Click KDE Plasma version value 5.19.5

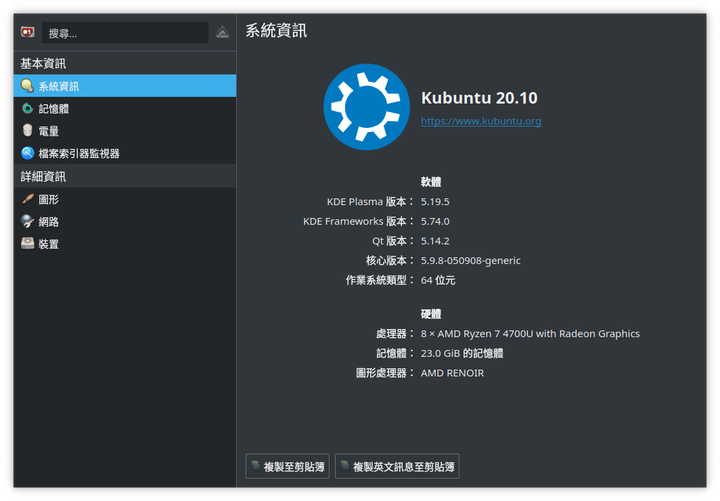435,202
